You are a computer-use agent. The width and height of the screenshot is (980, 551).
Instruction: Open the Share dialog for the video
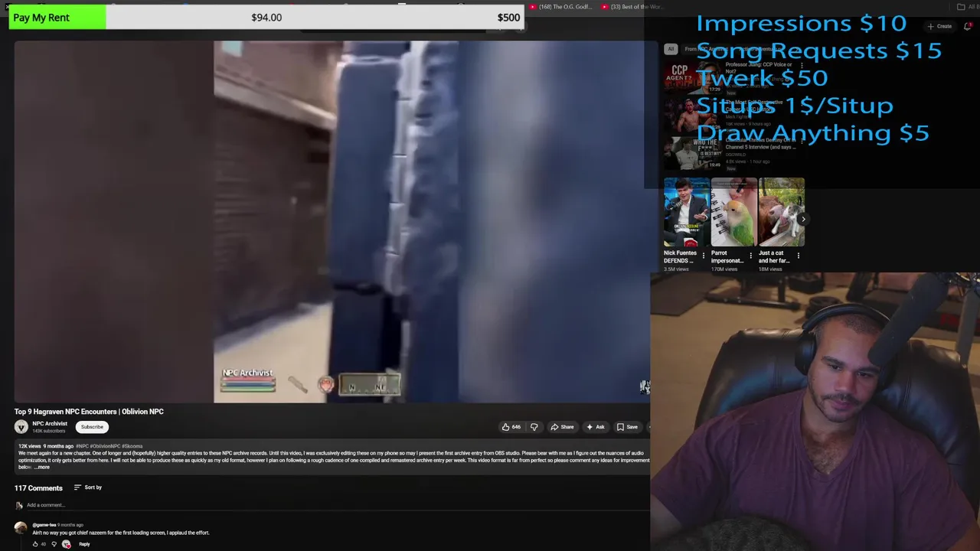coord(562,427)
